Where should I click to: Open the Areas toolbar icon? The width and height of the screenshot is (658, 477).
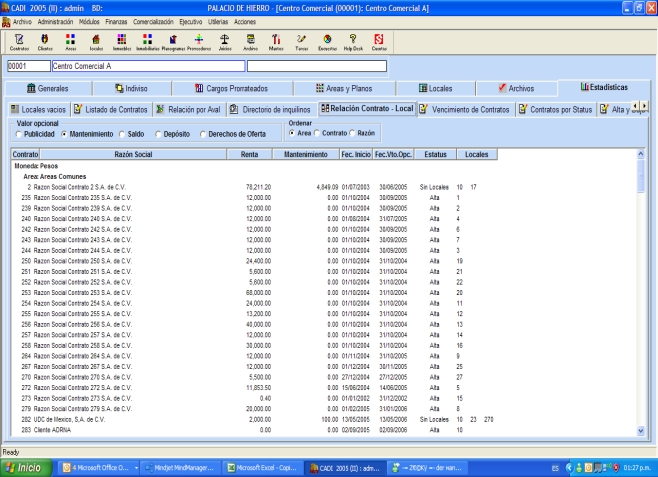click(x=71, y=40)
